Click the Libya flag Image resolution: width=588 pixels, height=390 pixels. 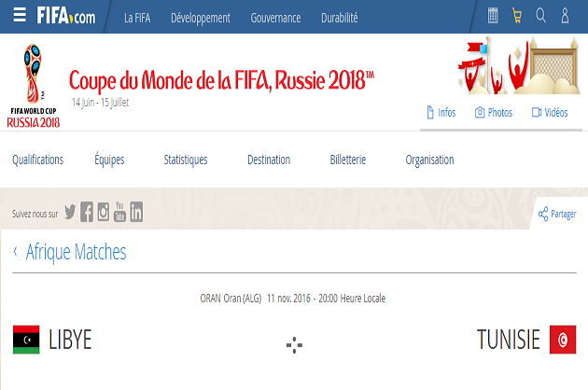coord(26,340)
